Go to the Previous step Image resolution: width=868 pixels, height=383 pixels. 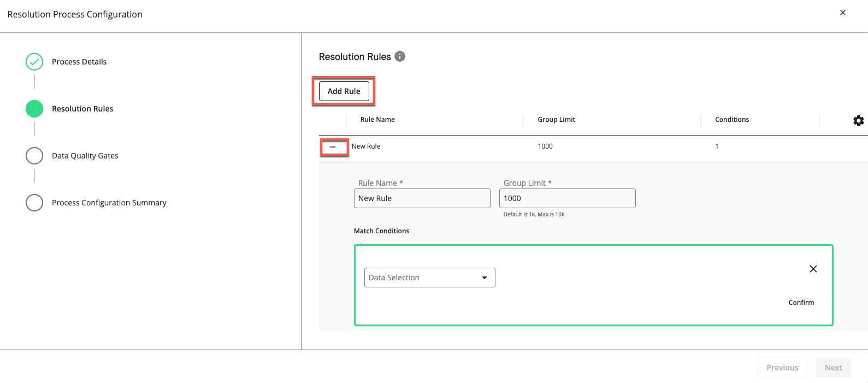[782, 368]
